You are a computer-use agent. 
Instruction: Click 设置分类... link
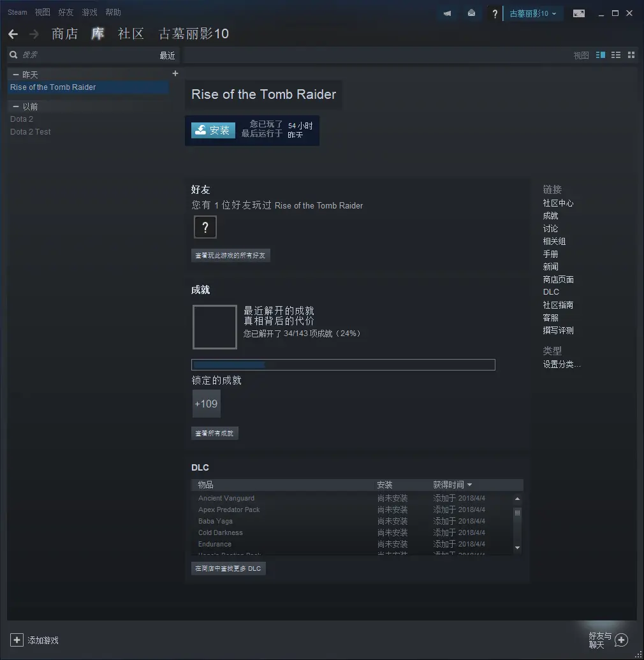pyautogui.click(x=562, y=364)
